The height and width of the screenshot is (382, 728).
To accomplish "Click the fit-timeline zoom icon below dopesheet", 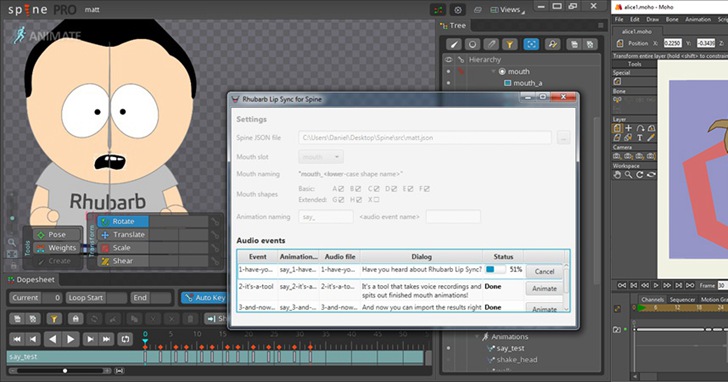I will click(119, 370).
